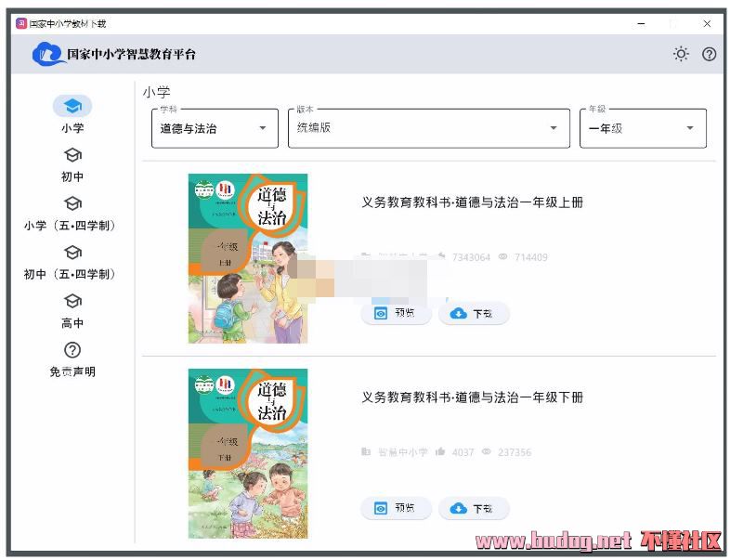The image size is (730, 560).
Task: Click the 上册 textbook cover thumbnail
Action: (248, 258)
